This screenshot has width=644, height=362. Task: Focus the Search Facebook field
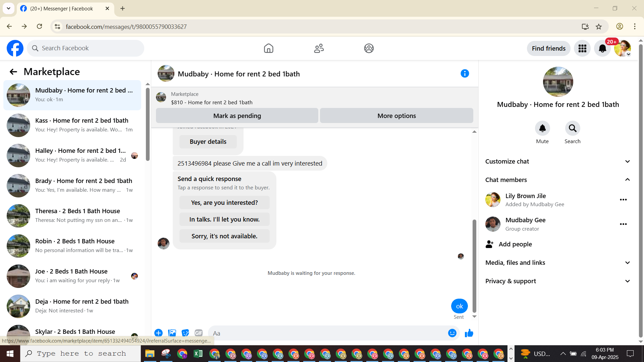(x=86, y=48)
